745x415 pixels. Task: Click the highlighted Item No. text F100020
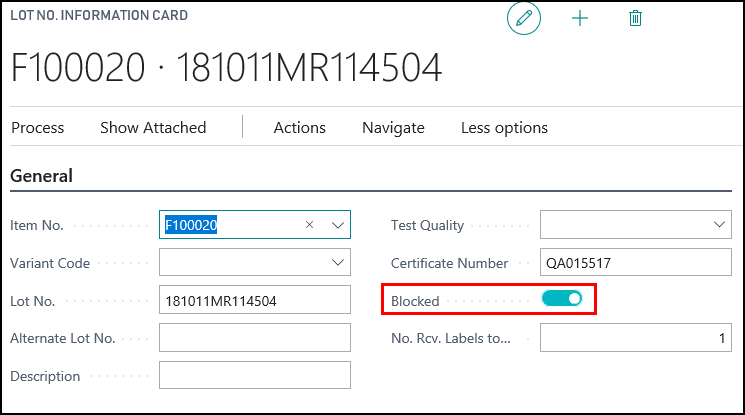192,225
